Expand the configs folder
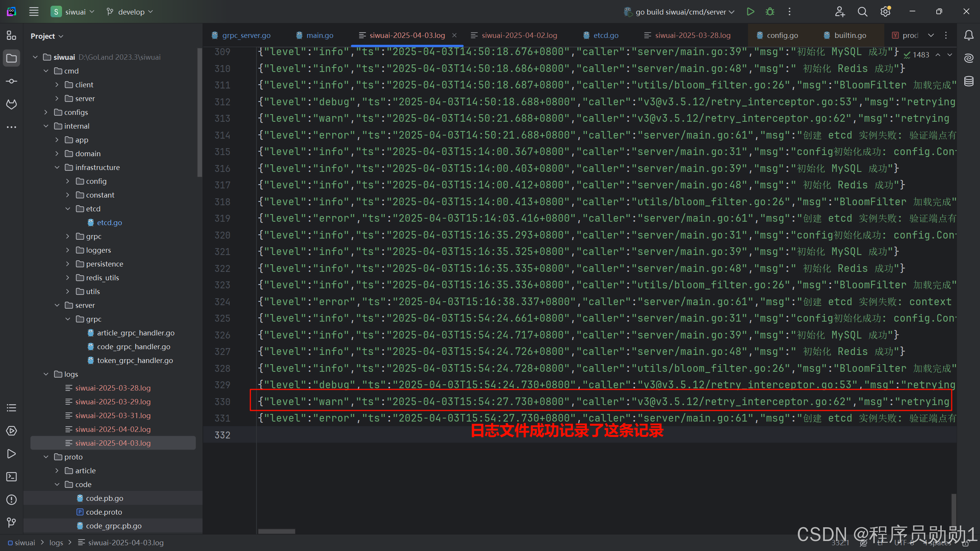 click(x=46, y=112)
